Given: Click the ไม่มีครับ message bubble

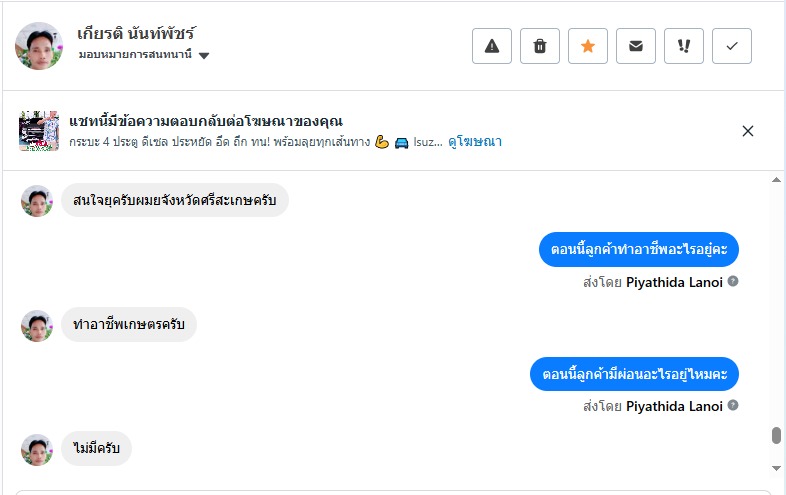Looking at the screenshot, I should [97, 448].
